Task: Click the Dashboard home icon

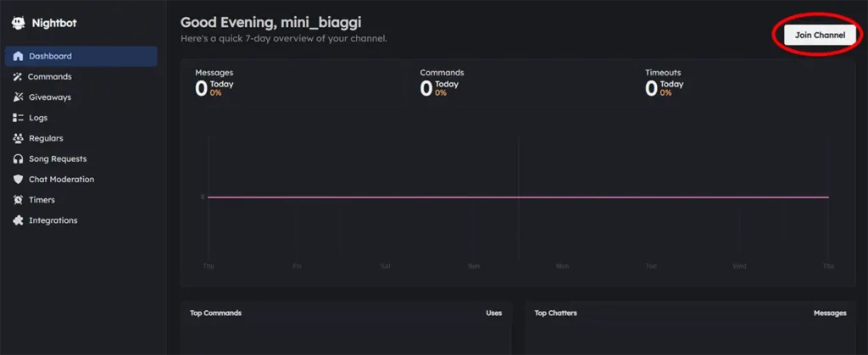Action: click(19, 56)
